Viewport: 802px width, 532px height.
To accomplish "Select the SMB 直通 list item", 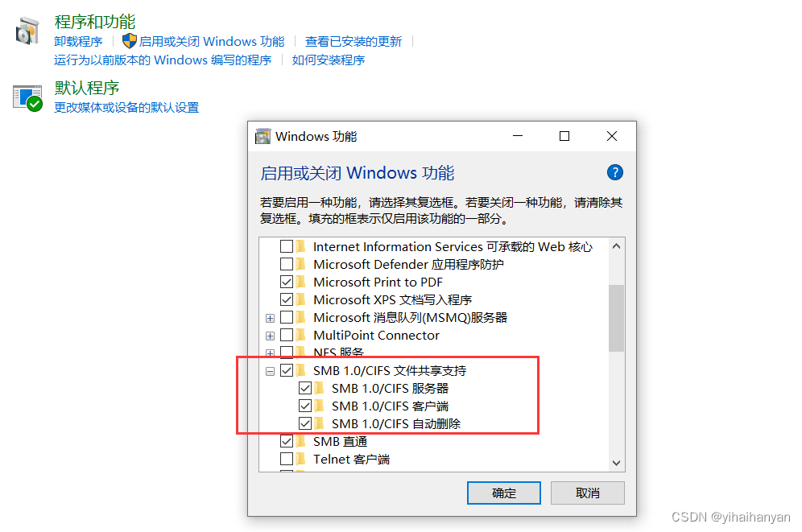I will (x=340, y=442).
